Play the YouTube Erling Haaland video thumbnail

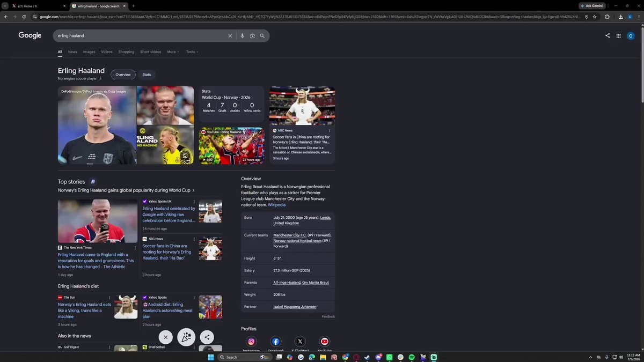click(231, 145)
